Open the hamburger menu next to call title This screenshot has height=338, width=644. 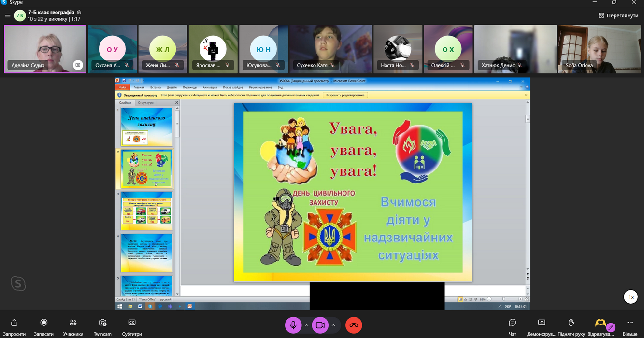pyautogui.click(x=7, y=15)
